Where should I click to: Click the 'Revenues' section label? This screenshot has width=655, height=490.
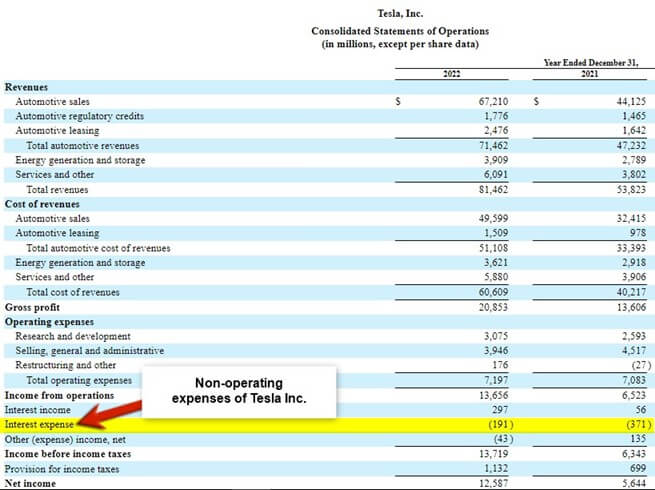26,87
